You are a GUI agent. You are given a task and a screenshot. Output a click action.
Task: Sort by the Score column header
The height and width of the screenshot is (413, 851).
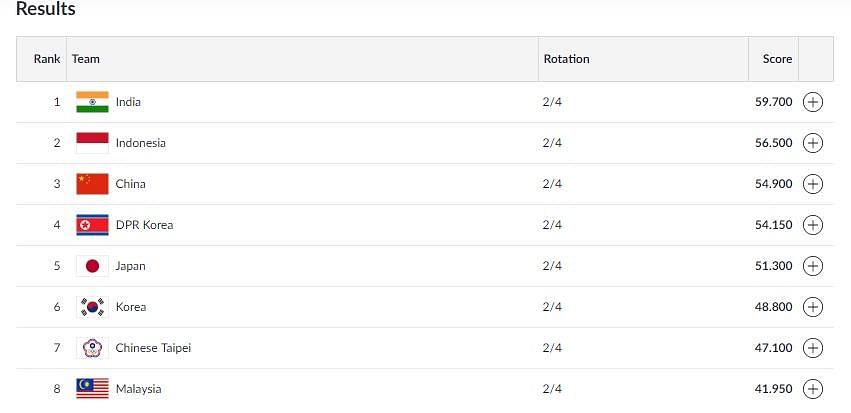pos(777,59)
